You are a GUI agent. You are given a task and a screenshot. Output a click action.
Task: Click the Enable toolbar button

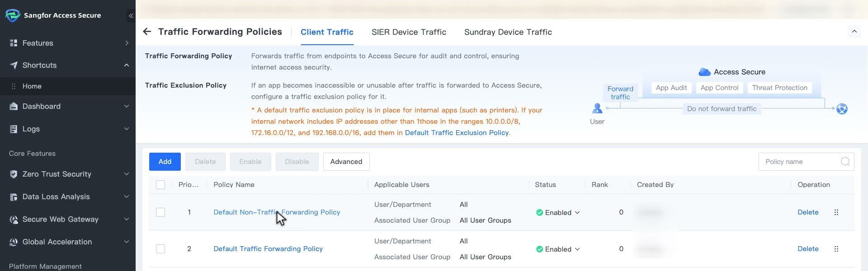pyautogui.click(x=250, y=162)
